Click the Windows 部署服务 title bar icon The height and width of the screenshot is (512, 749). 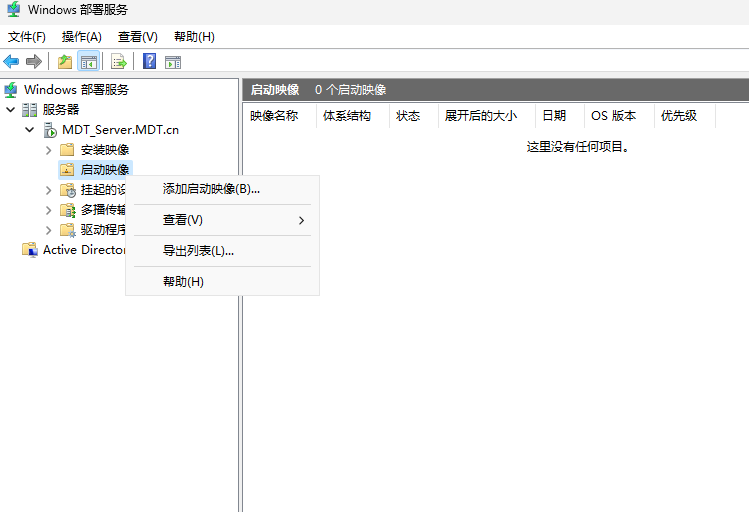(x=14, y=9)
